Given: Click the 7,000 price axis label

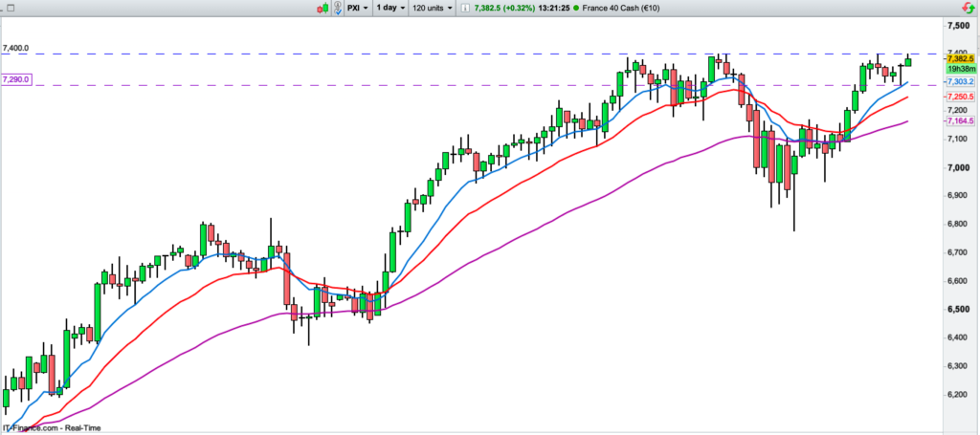Looking at the screenshot, I should click(x=958, y=168).
